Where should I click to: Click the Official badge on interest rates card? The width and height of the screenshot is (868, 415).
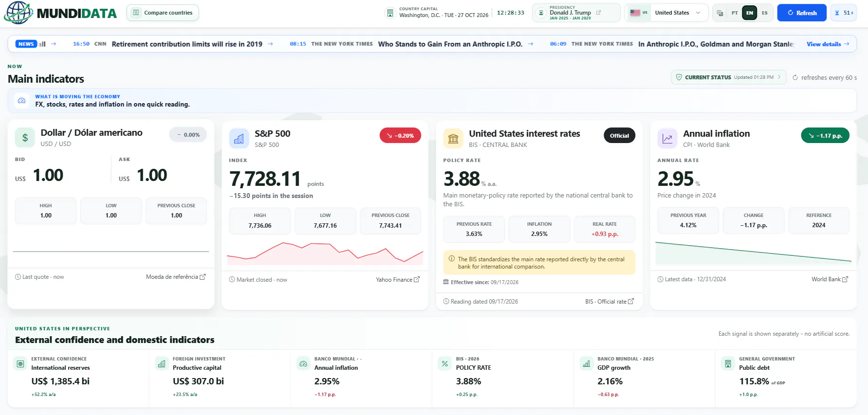point(619,136)
